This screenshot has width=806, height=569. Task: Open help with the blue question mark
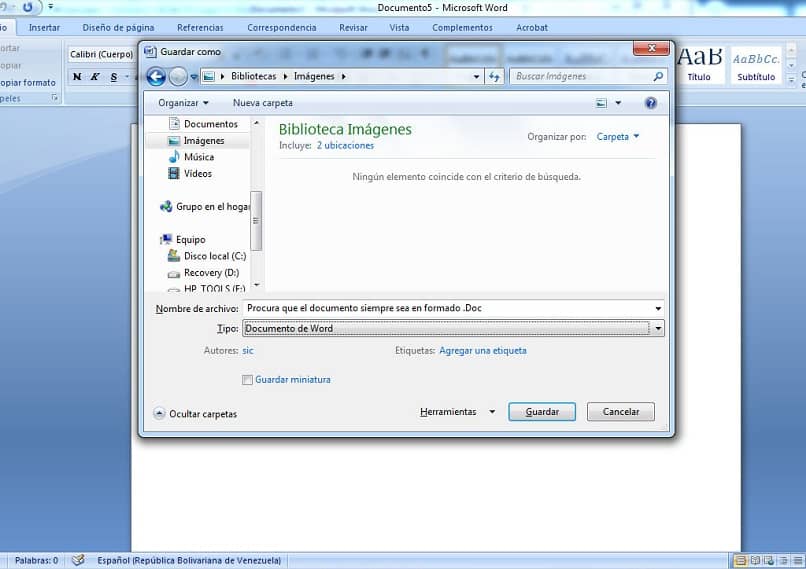pyautogui.click(x=651, y=103)
